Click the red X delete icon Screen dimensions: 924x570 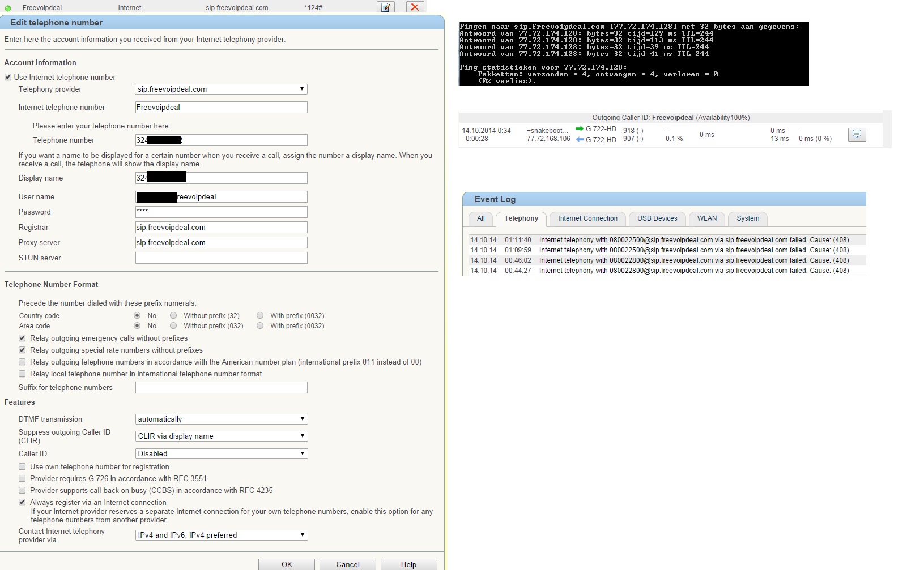(415, 7)
